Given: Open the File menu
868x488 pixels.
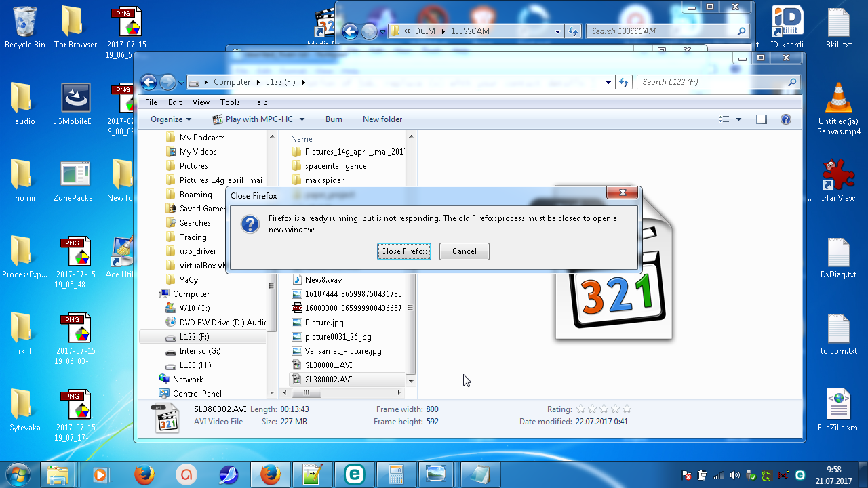Looking at the screenshot, I should point(151,102).
